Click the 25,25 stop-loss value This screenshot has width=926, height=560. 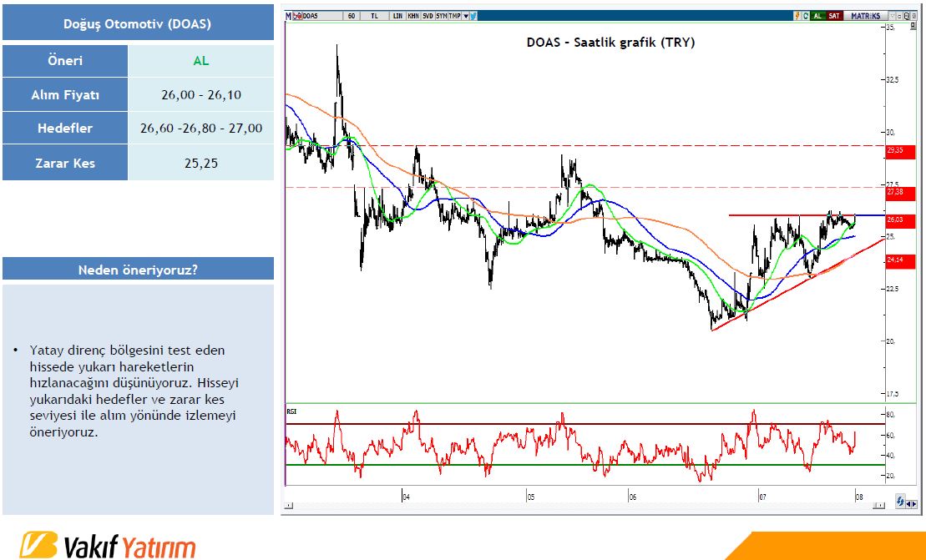pyautogui.click(x=200, y=164)
